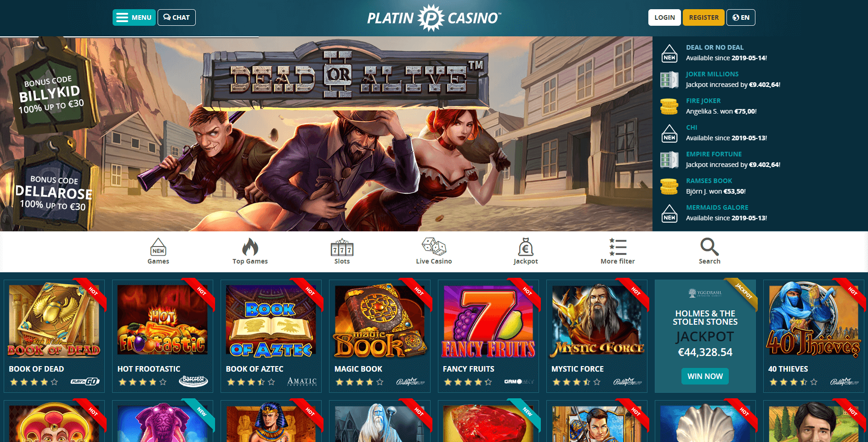The image size is (868, 442).
Task: Open the live CHAT button
Action: pos(176,17)
